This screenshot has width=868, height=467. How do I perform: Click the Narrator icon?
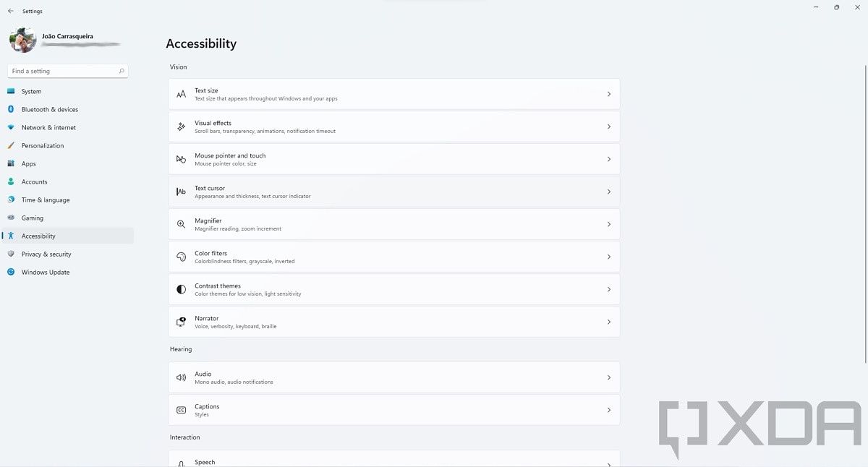[x=181, y=322]
